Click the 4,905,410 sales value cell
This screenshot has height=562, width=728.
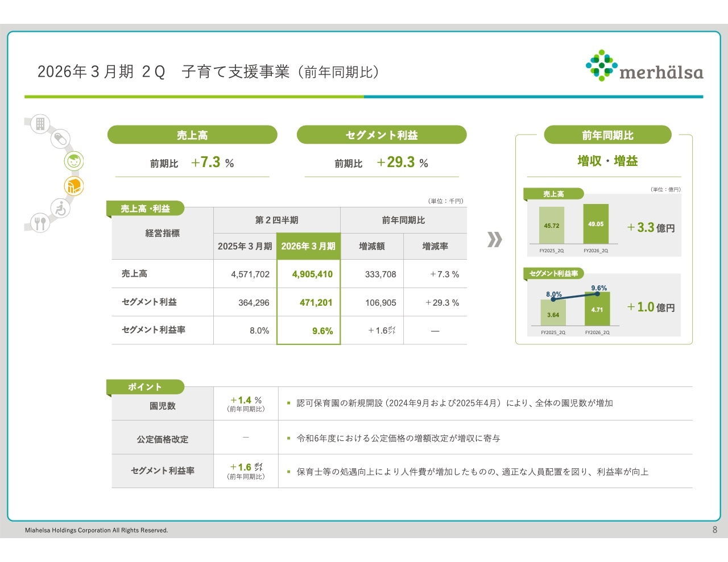click(x=312, y=274)
